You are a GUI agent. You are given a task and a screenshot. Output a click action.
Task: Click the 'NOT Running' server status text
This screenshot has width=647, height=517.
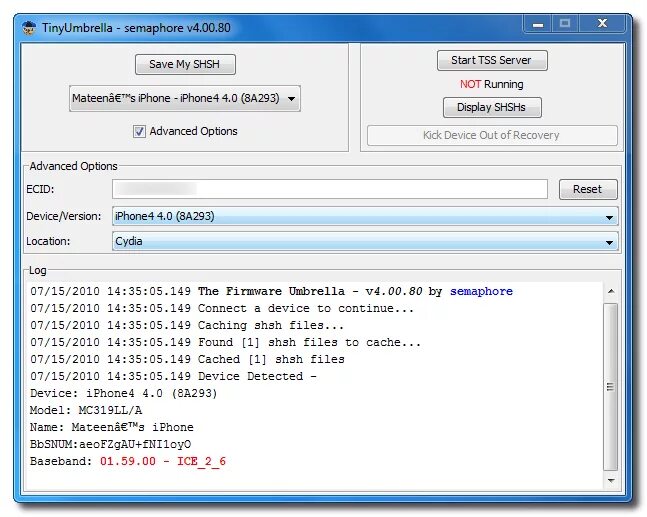click(492, 85)
